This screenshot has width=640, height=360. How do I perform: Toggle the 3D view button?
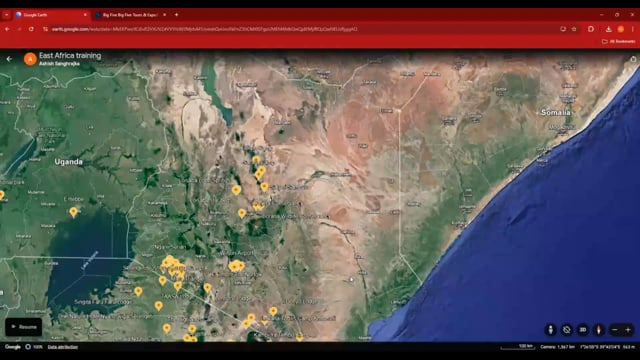pyautogui.click(x=583, y=330)
